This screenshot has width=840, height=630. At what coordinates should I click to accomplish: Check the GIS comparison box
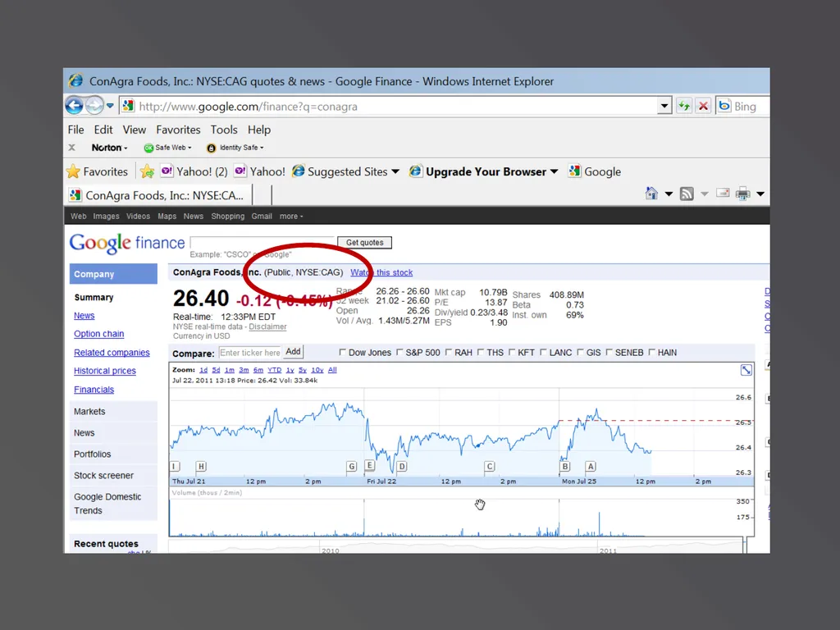[x=580, y=352]
